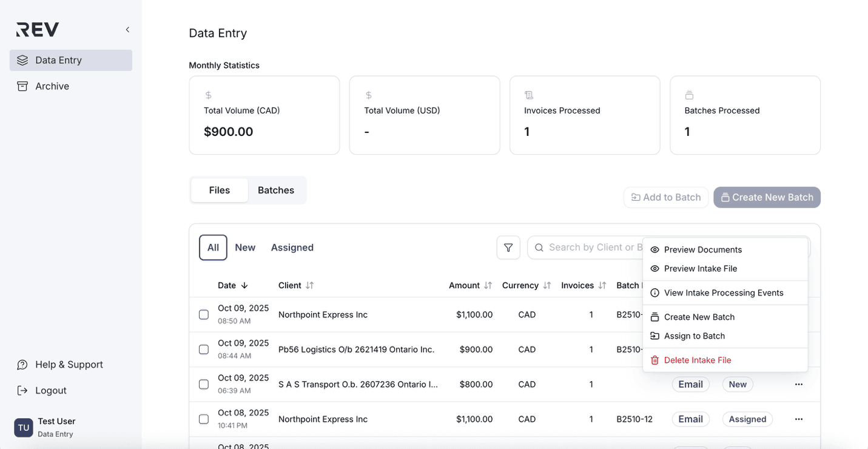The image size is (868, 449).
Task: Click the TU user avatar
Action: (x=24, y=427)
